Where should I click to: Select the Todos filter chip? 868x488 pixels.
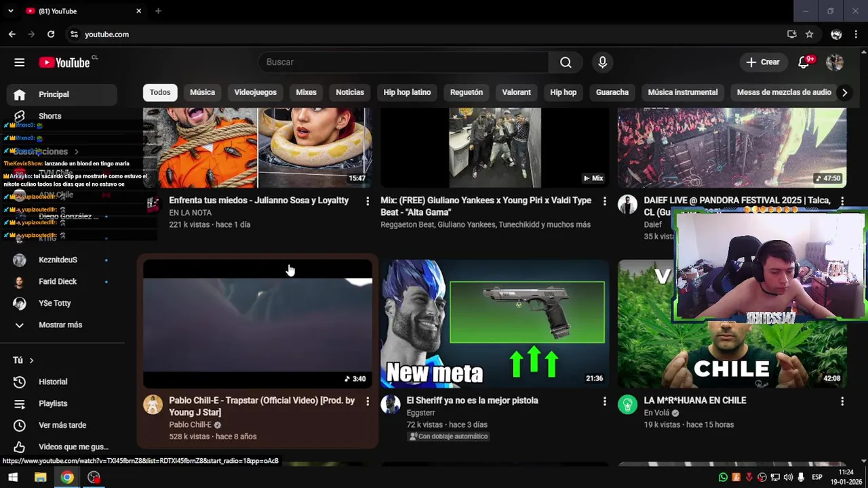160,92
